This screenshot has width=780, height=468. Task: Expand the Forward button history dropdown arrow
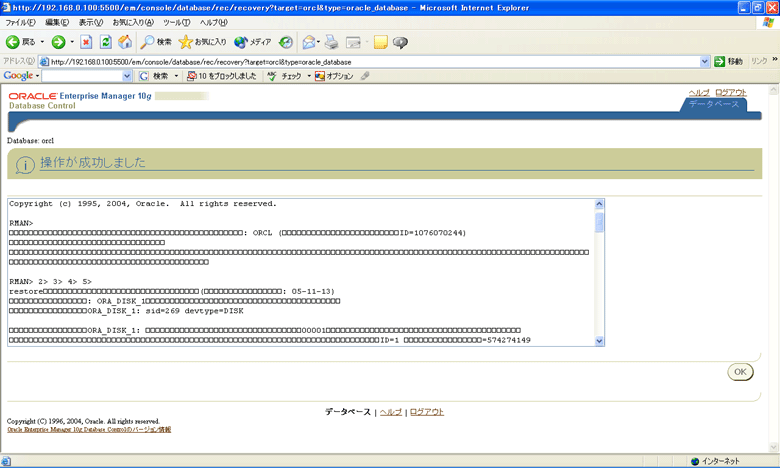(72, 42)
